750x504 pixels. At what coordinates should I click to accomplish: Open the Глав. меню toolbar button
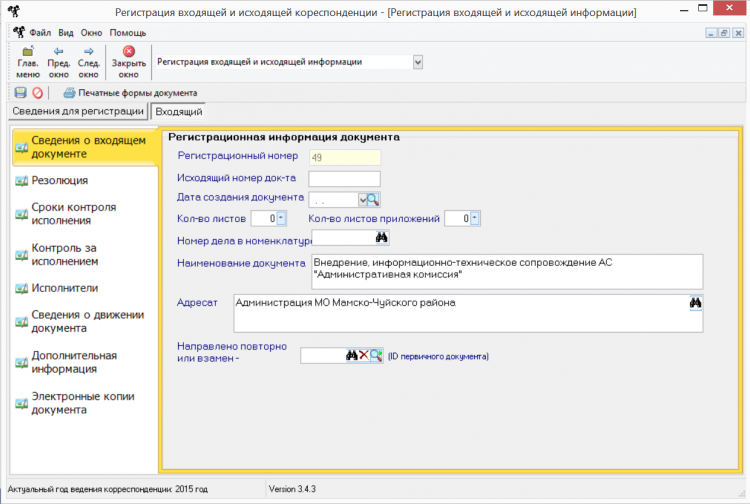pyautogui.click(x=28, y=63)
